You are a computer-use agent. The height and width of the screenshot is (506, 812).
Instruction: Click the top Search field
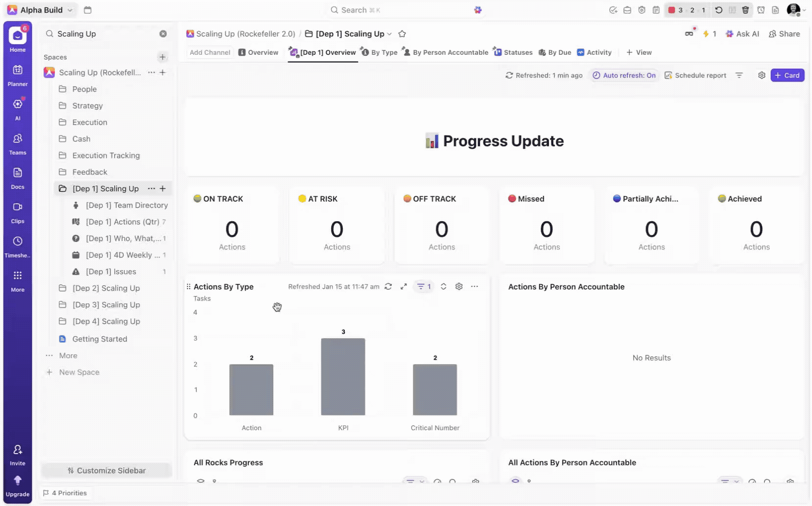coord(360,10)
